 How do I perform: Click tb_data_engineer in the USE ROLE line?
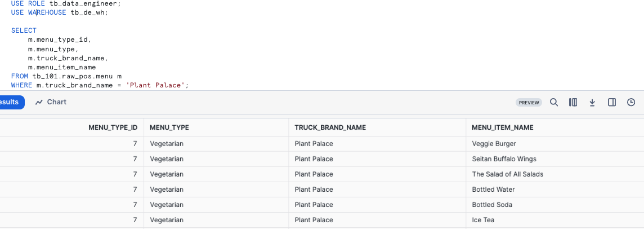tap(76, 3)
